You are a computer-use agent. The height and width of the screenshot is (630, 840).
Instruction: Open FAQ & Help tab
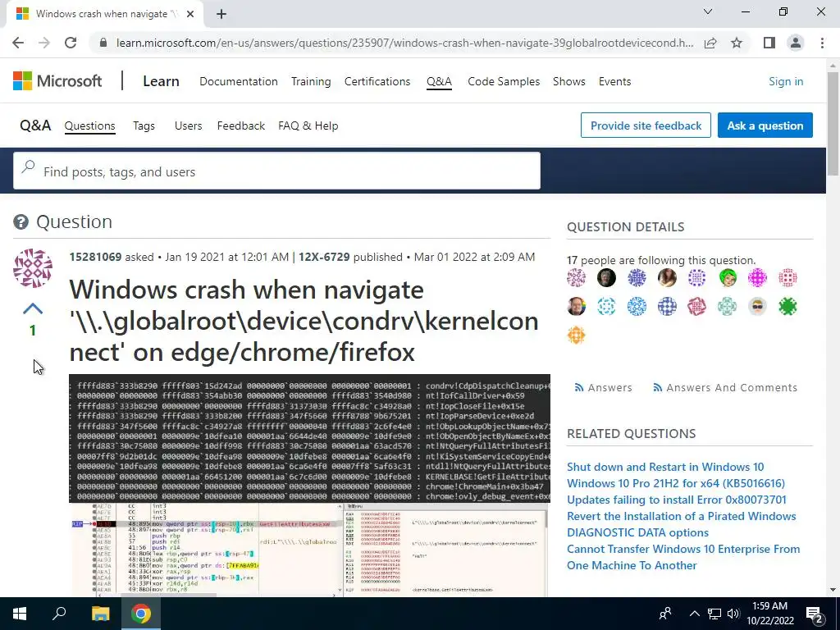(x=308, y=126)
